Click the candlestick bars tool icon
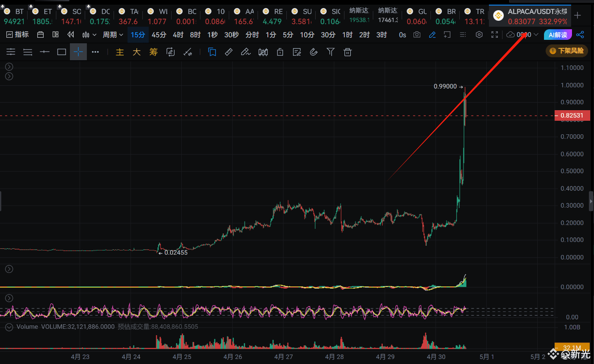Screen dimensions: 594x364 tap(263, 52)
